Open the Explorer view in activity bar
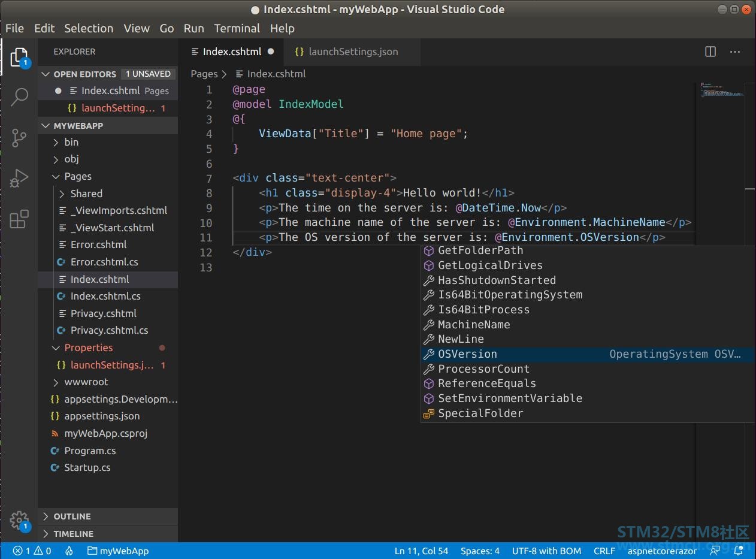 19,58
